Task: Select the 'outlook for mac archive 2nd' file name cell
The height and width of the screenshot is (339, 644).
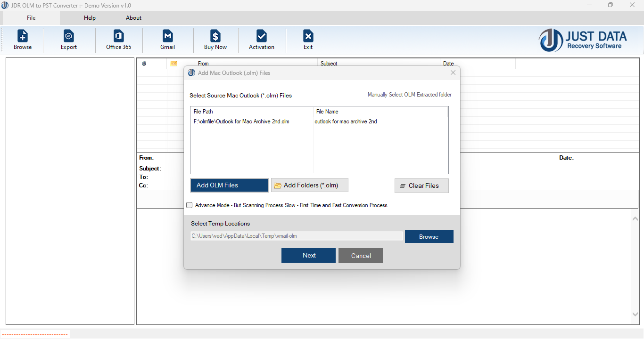Action: click(x=346, y=121)
